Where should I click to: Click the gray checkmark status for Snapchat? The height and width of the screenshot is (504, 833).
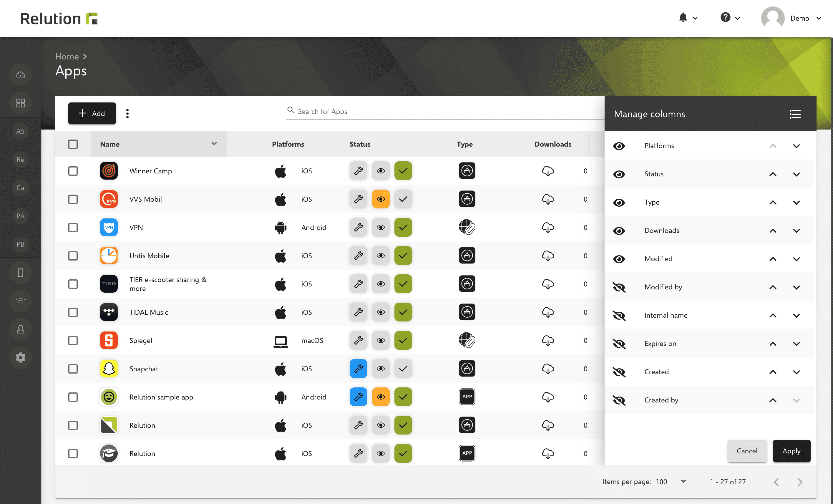coord(403,369)
